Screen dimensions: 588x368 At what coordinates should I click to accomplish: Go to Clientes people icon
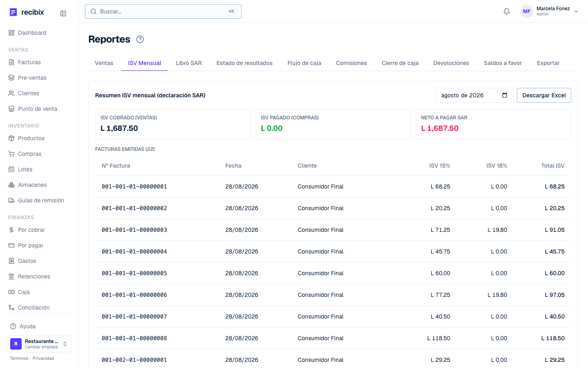click(11, 93)
